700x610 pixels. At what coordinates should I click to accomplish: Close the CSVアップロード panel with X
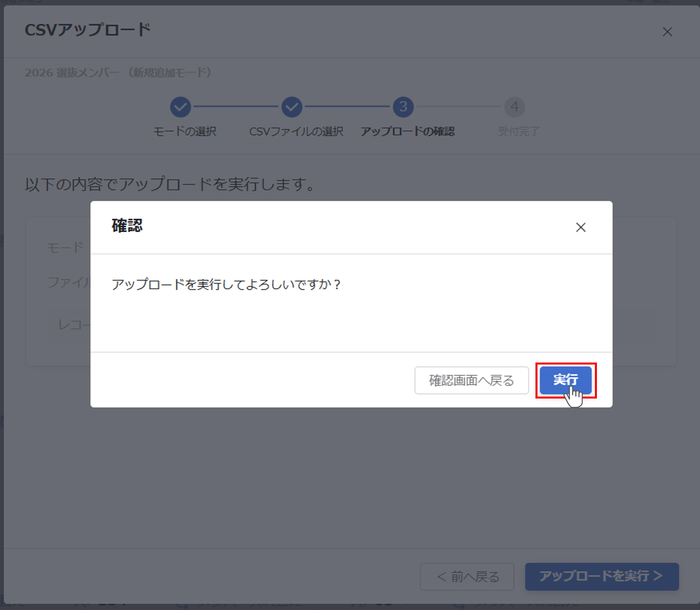click(667, 32)
